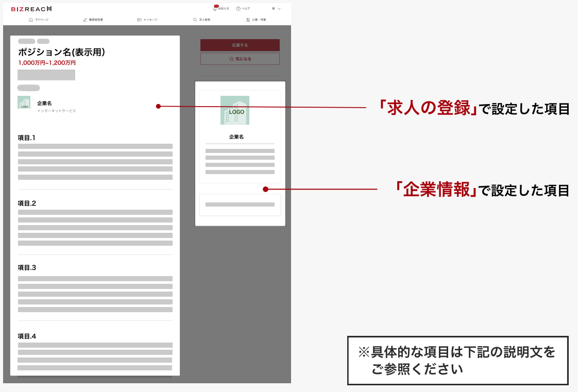This screenshot has width=578, height=392.
Task: Click the 応募する apply button
Action: (240, 45)
